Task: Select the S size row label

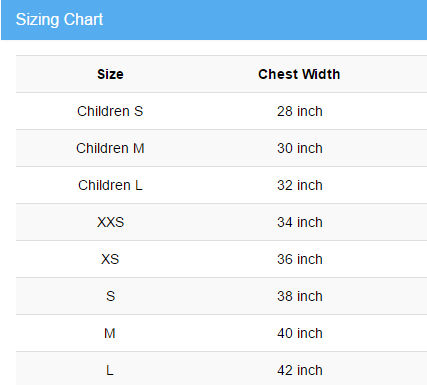Action: click(110, 296)
